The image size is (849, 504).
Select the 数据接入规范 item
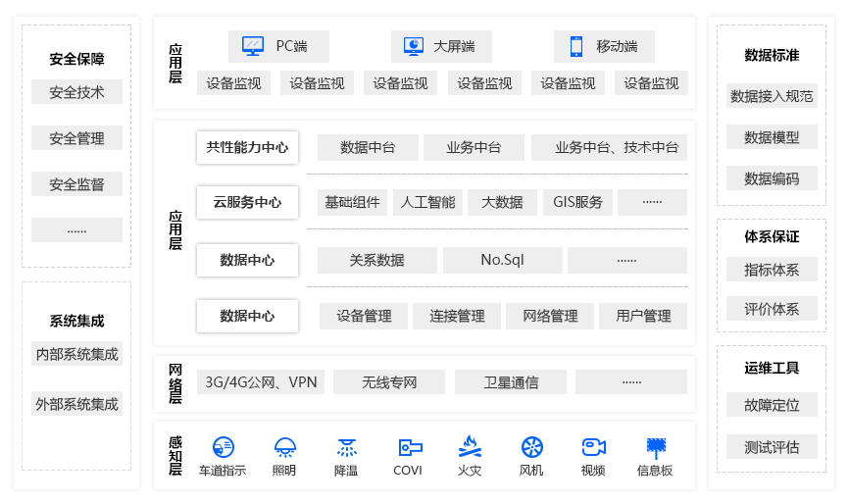[x=772, y=96]
